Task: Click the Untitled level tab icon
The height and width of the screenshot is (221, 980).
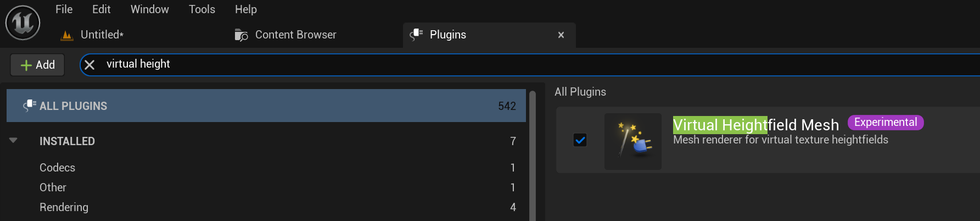Action: [67, 35]
